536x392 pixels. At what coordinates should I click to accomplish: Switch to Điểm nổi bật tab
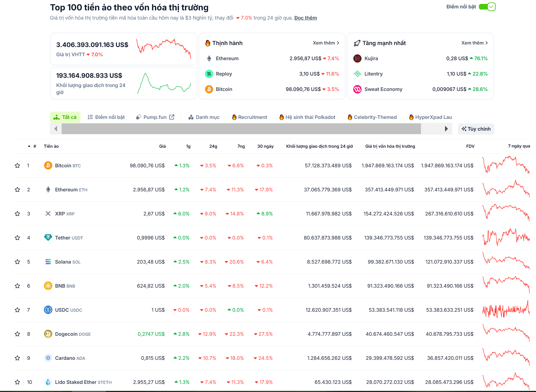[x=106, y=117]
